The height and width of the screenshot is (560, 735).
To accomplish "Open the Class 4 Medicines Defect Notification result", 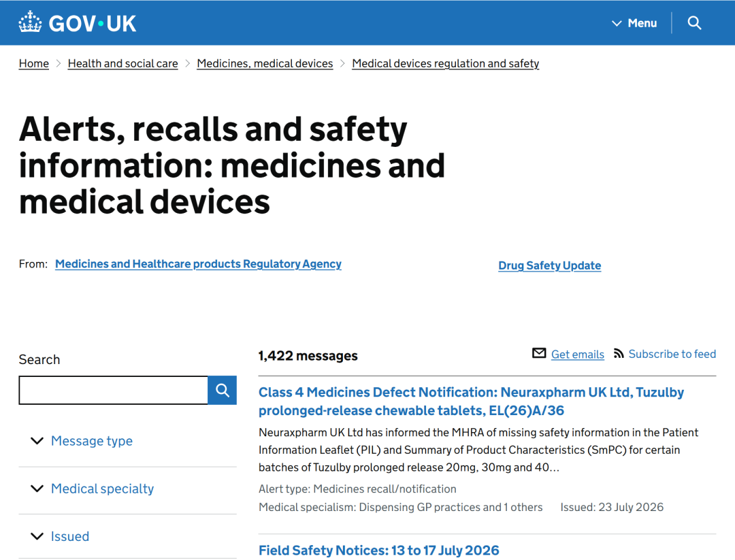I will (x=471, y=401).
